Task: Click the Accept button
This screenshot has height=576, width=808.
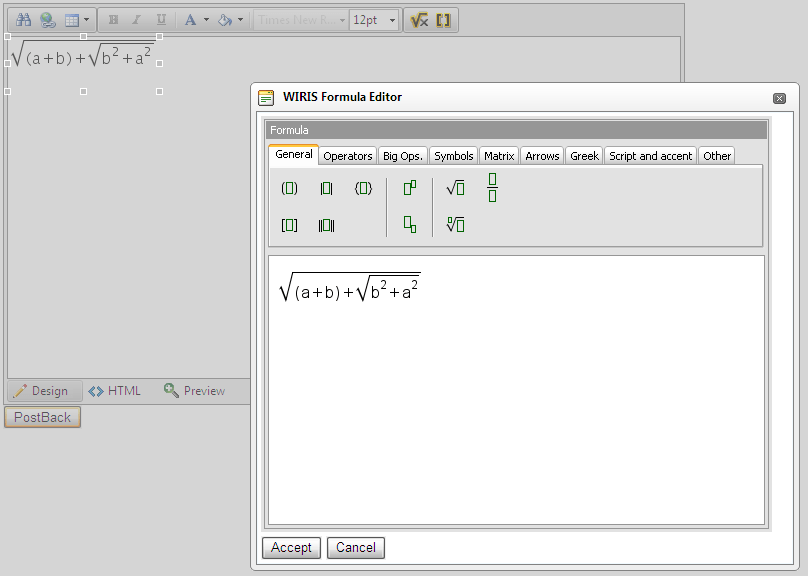Action: [291, 548]
